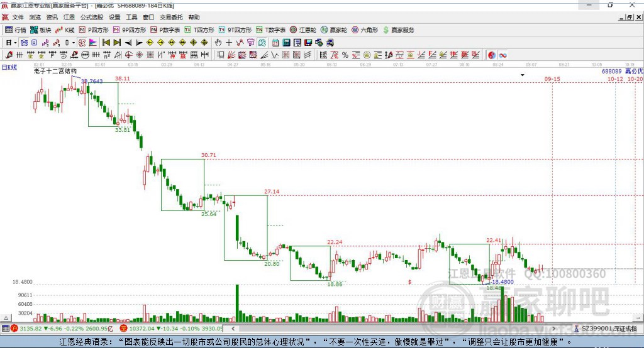Open the P四方形 tool
This screenshot has width=644, height=348.
(94, 30)
